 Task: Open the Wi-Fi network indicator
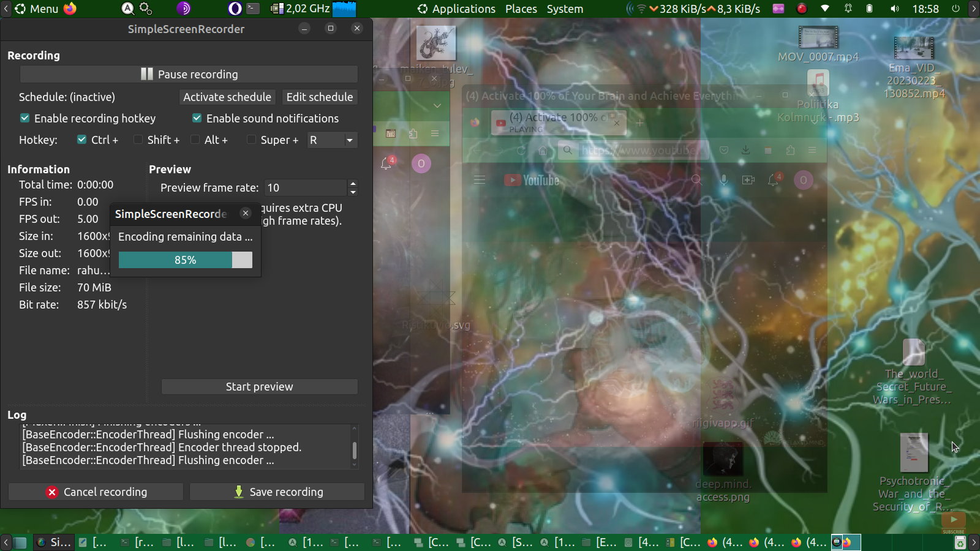tap(825, 9)
